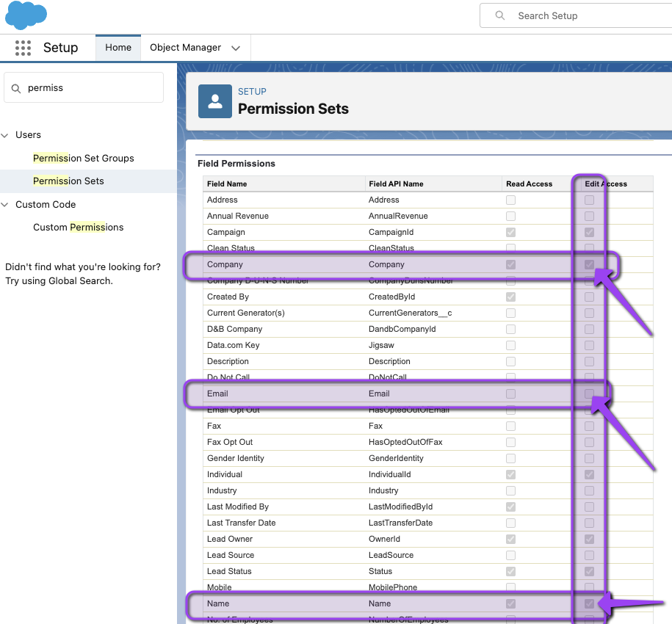Enable Edit Access for Gender Identity
Screen dimensions: 672x624
[x=589, y=458]
